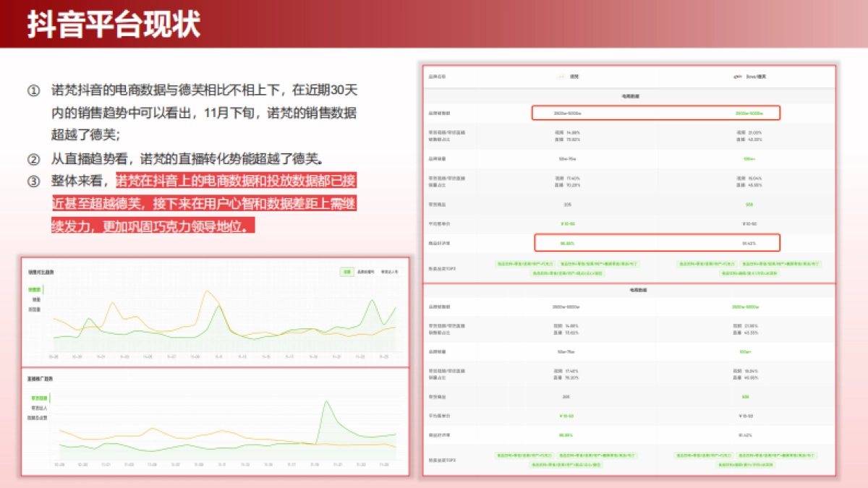
Task: Toggle the 视频总点赞 legend item
Action: point(38,417)
